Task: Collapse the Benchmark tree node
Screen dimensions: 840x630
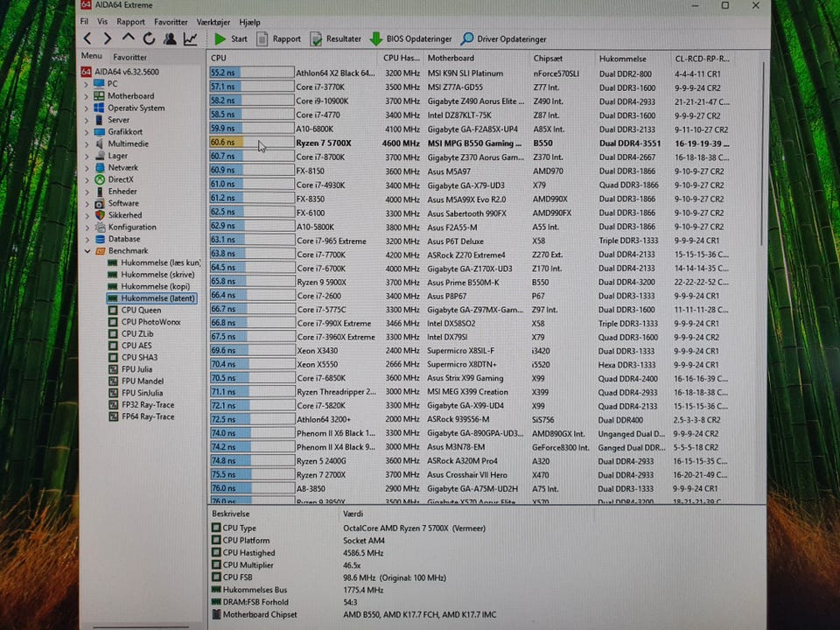Action: (87, 251)
